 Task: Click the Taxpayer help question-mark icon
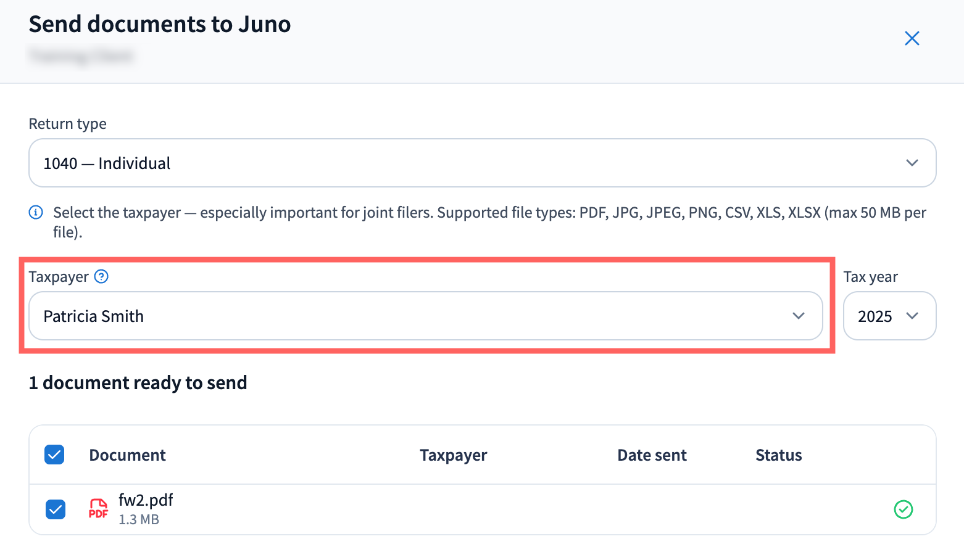[101, 276]
